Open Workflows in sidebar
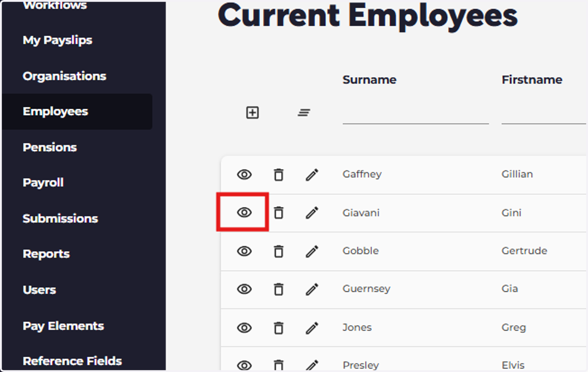Screen dimensions: 588x372 (x=54, y=6)
